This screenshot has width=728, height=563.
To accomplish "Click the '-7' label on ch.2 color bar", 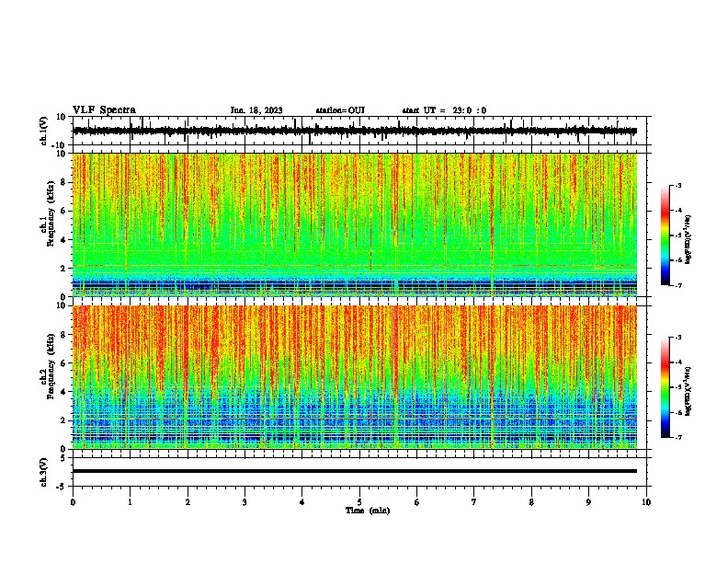I will pyautogui.click(x=677, y=438).
